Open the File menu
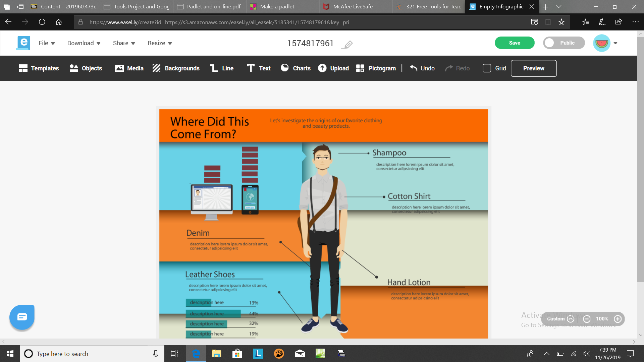 46,43
